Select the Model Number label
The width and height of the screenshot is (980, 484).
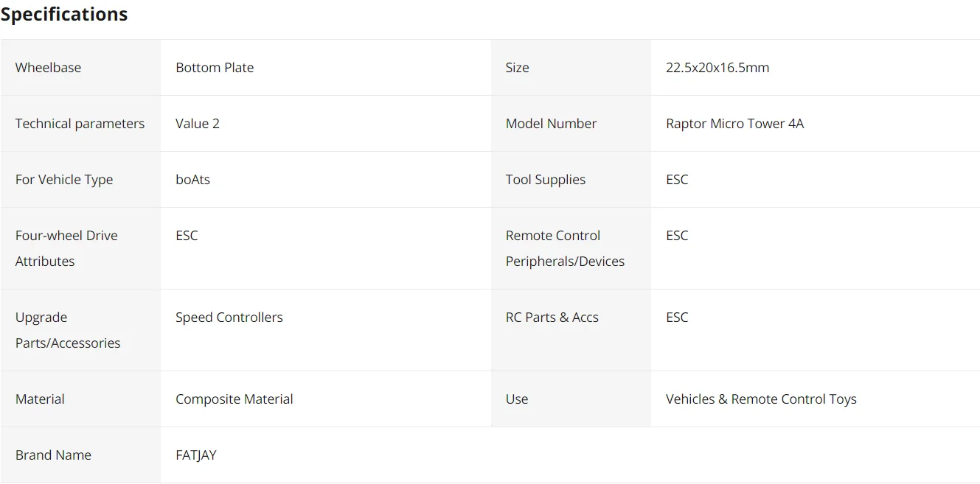(x=551, y=124)
